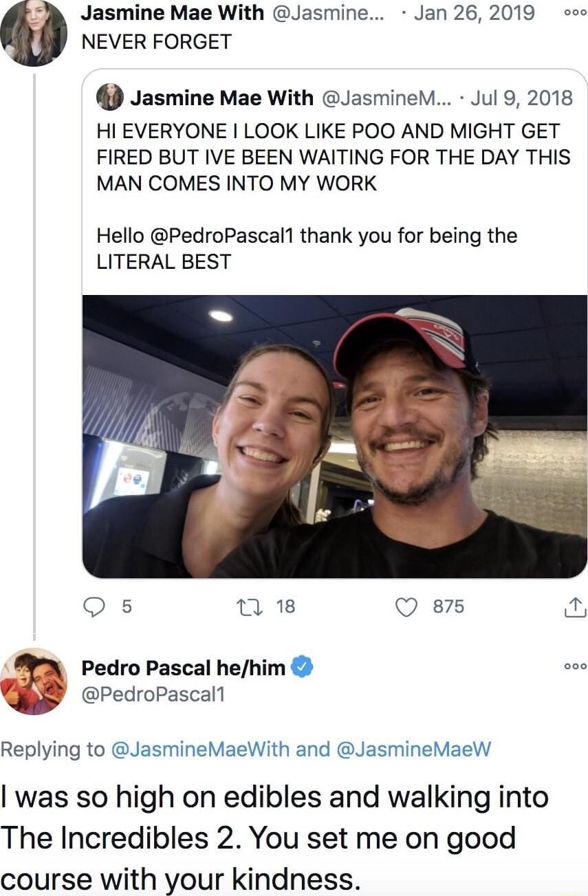
Task: Click Pedro Pascal's profile avatar
Action: pyautogui.click(x=33, y=680)
